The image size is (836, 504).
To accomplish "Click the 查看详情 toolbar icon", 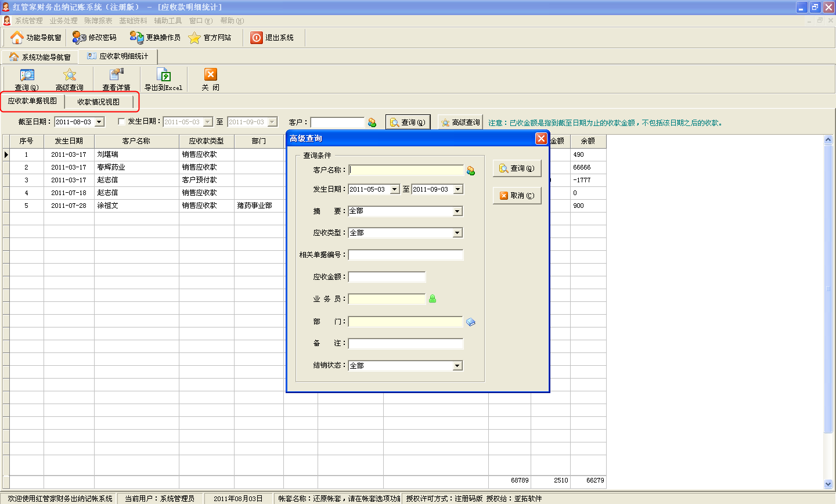I will (117, 75).
